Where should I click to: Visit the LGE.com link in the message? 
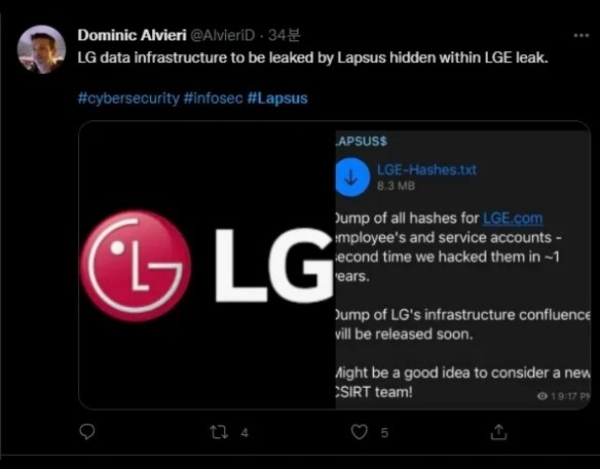coord(513,218)
